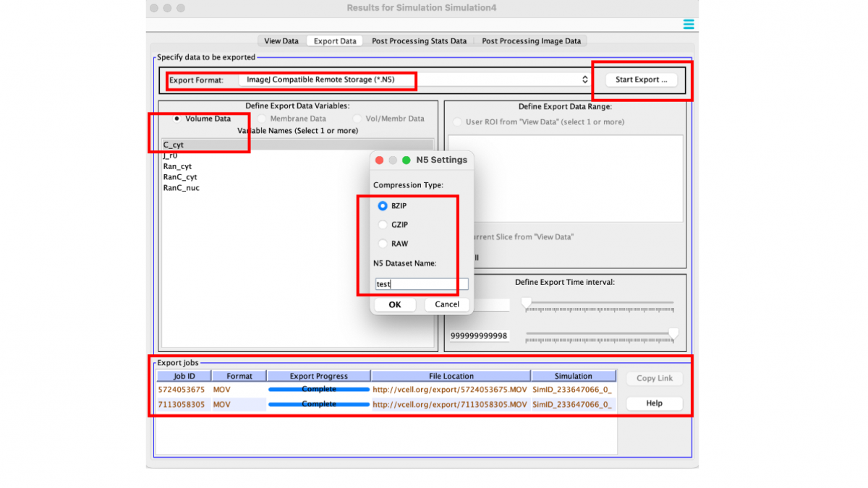Cancel the N5 Settings dialog
Viewport: 868px width, 488px height.
tap(446, 304)
